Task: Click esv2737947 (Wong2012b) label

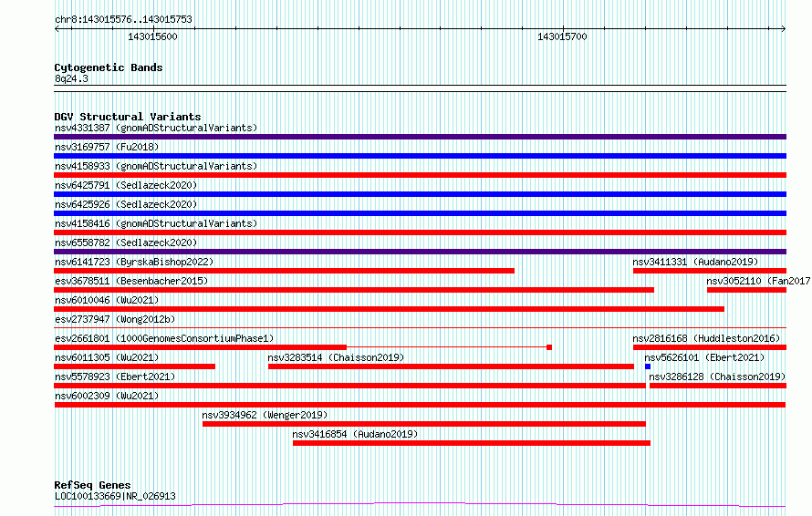Action: (x=115, y=319)
